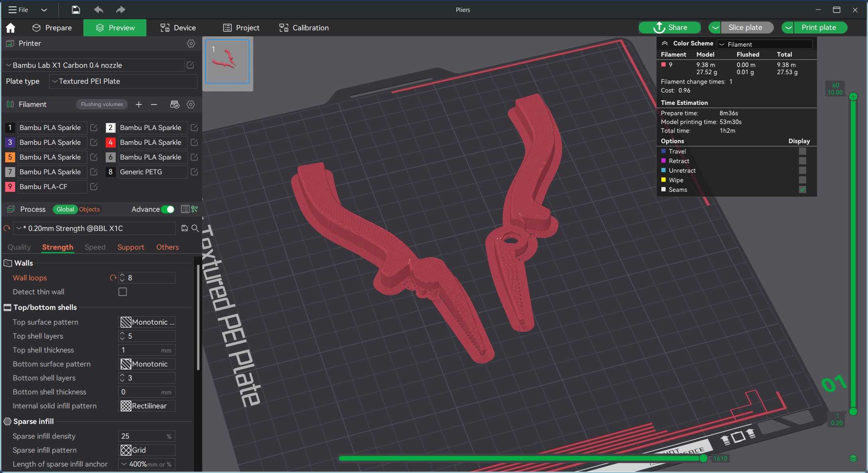Go to the home screen icon

[x=11, y=28]
